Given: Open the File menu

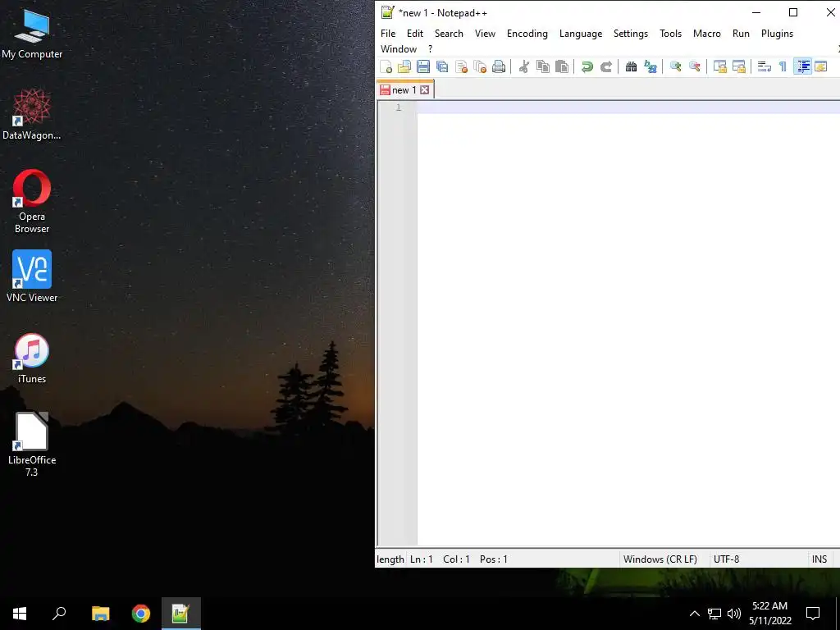Looking at the screenshot, I should point(388,33).
